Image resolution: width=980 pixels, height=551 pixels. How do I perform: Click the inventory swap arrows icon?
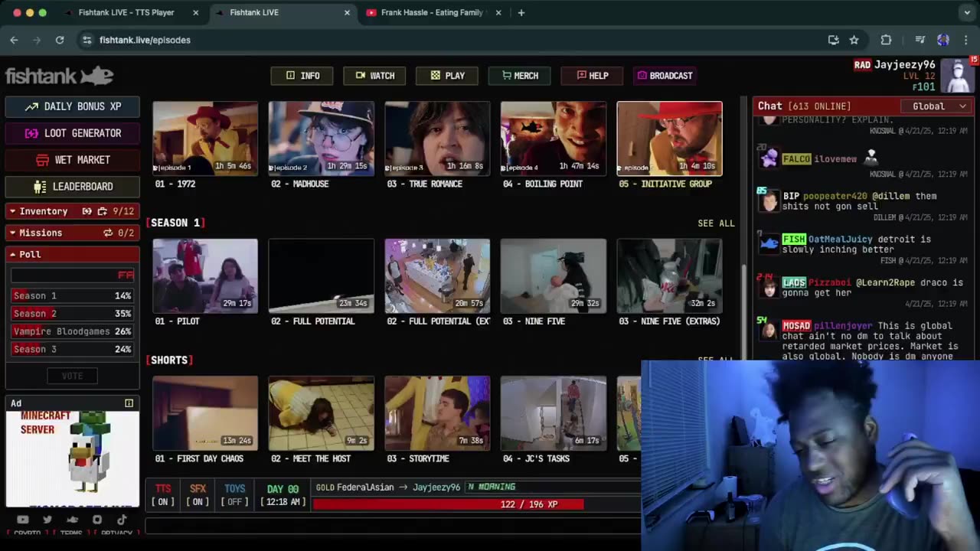(x=87, y=211)
